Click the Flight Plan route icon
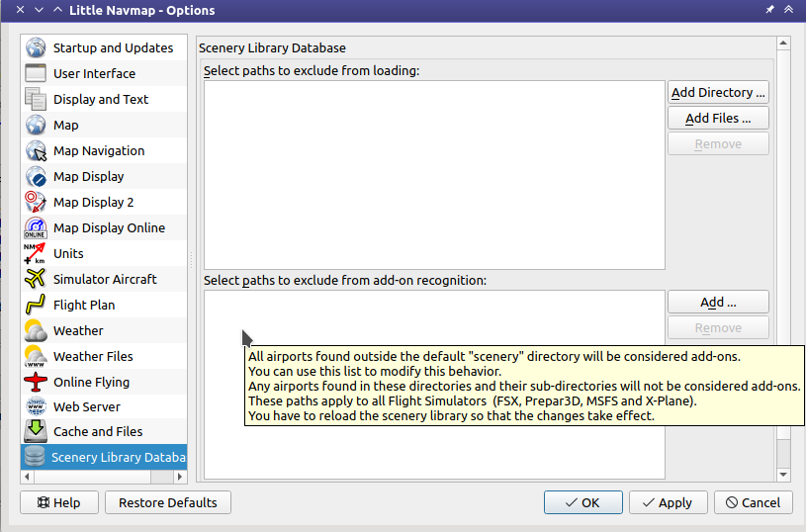The height and width of the screenshot is (532, 806). (x=35, y=305)
